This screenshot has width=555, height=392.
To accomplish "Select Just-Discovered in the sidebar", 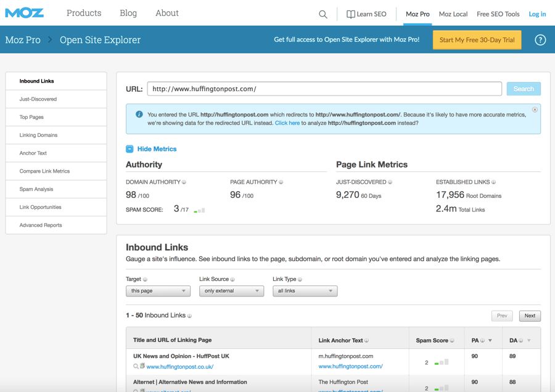I will coord(56,99).
